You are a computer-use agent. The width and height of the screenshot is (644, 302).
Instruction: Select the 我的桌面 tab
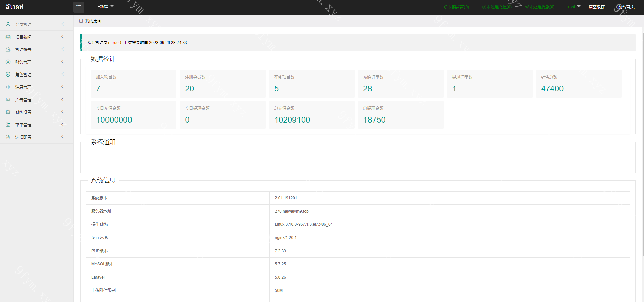90,21
